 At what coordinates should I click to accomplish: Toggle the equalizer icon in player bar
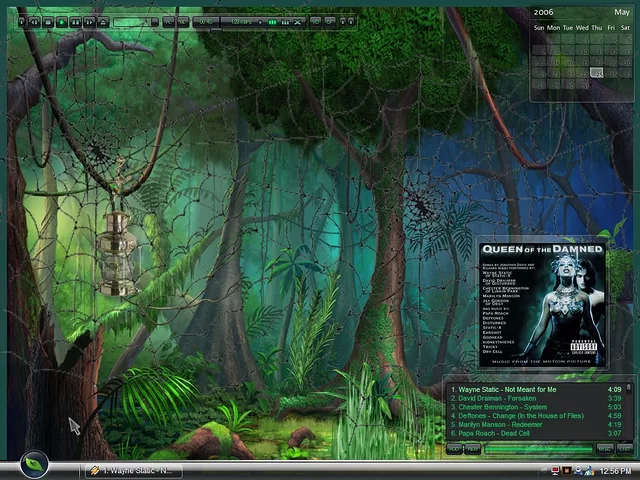(x=285, y=21)
